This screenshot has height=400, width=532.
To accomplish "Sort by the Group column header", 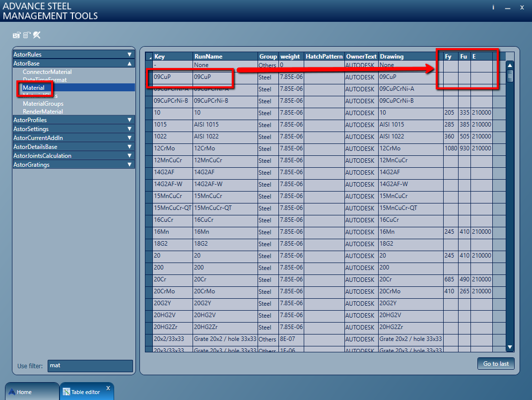I will click(268, 56).
